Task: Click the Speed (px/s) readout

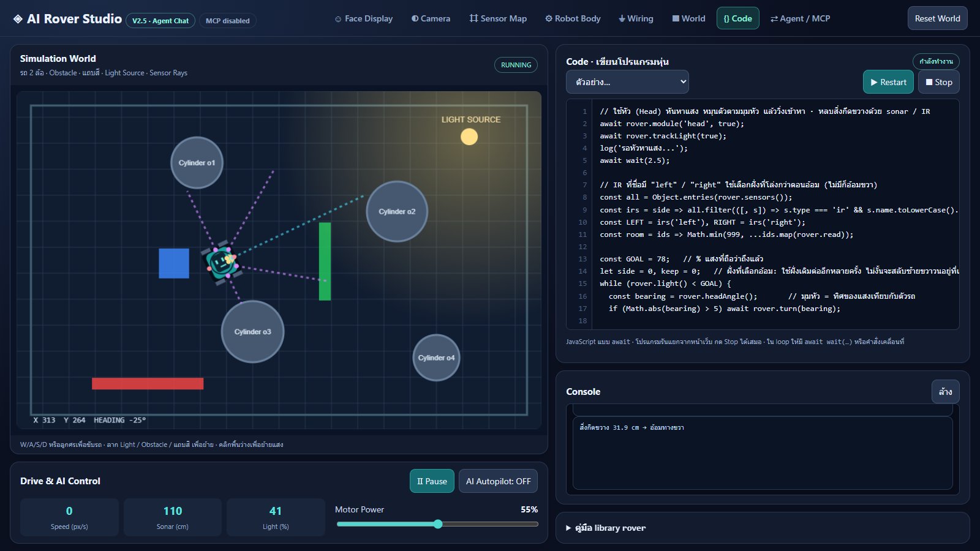Action: [x=69, y=517]
